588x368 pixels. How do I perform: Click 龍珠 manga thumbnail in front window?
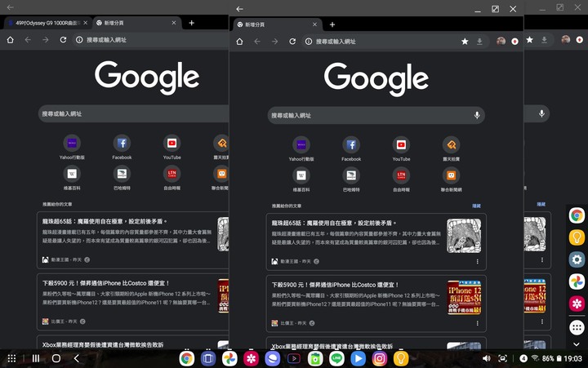pos(464,236)
